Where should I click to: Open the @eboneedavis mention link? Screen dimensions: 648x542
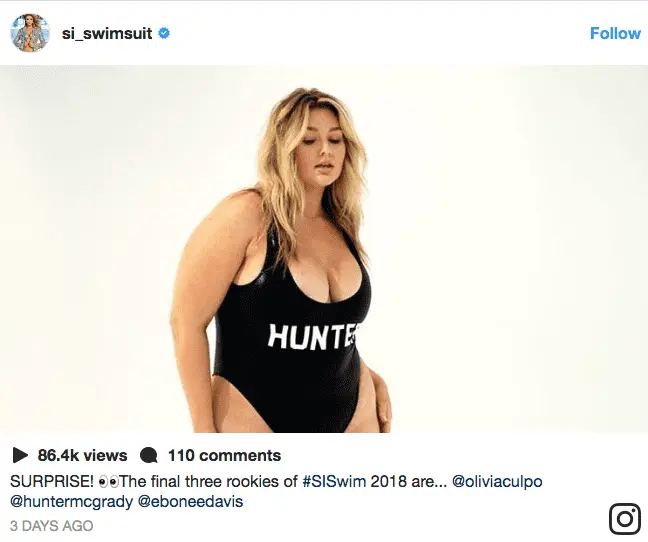point(190,502)
